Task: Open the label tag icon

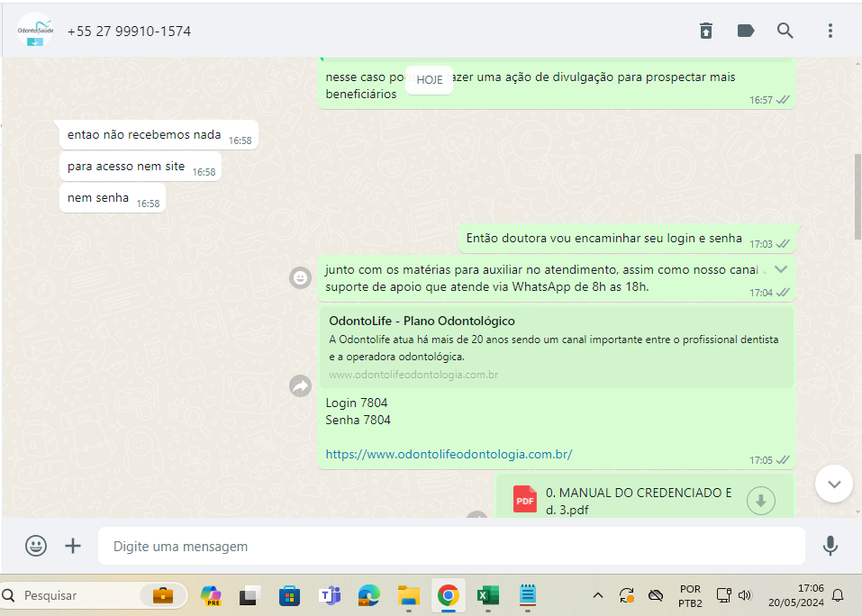Action: tap(746, 31)
